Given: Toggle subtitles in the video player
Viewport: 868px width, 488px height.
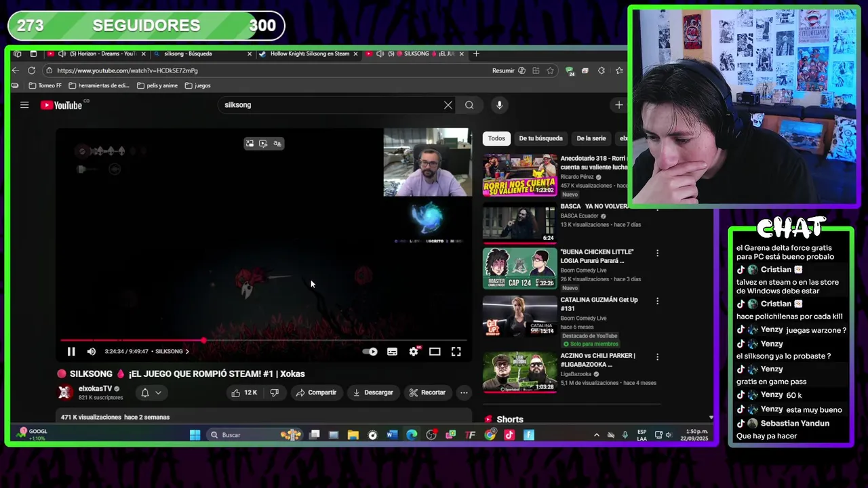Looking at the screenshot, I should coord(392,351).
